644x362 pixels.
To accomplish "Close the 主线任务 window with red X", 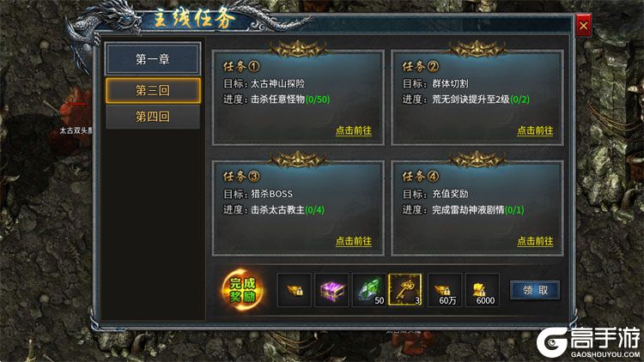I will point(584,26).
